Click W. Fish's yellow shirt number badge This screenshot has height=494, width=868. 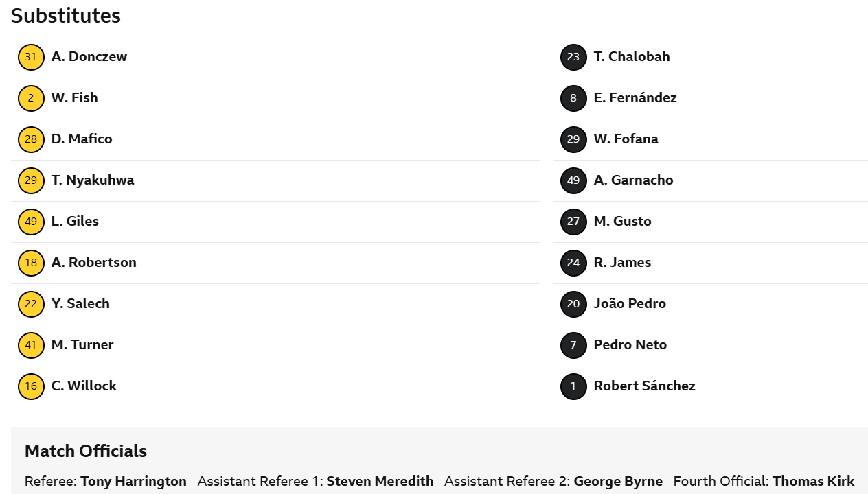31,98
